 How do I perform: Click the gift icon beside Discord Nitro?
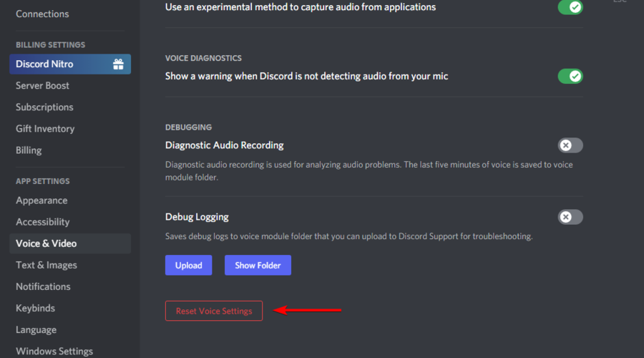coord(118,64)
